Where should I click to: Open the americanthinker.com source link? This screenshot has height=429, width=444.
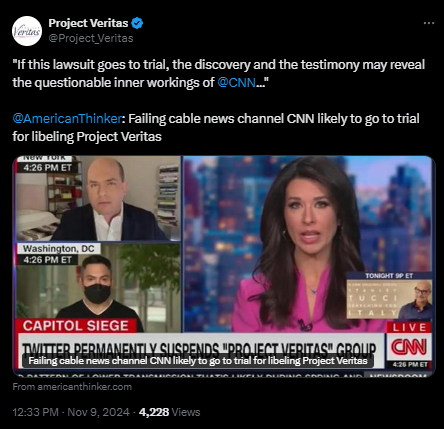point(72,387)
